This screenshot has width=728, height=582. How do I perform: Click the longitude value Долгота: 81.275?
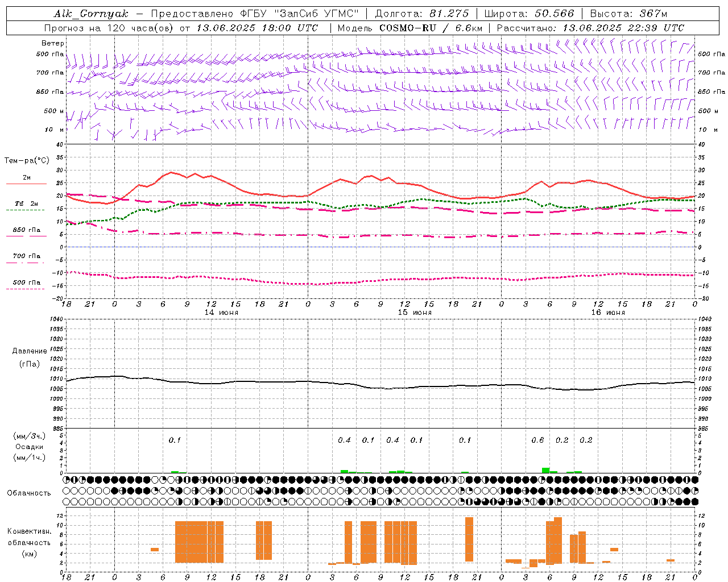point(423,14)
